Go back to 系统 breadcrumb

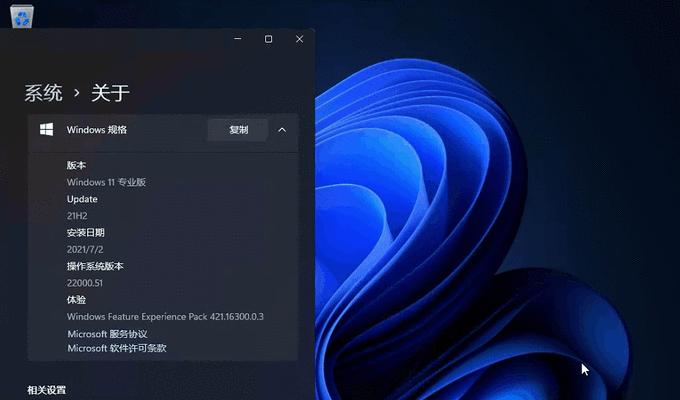coord(43,93)
